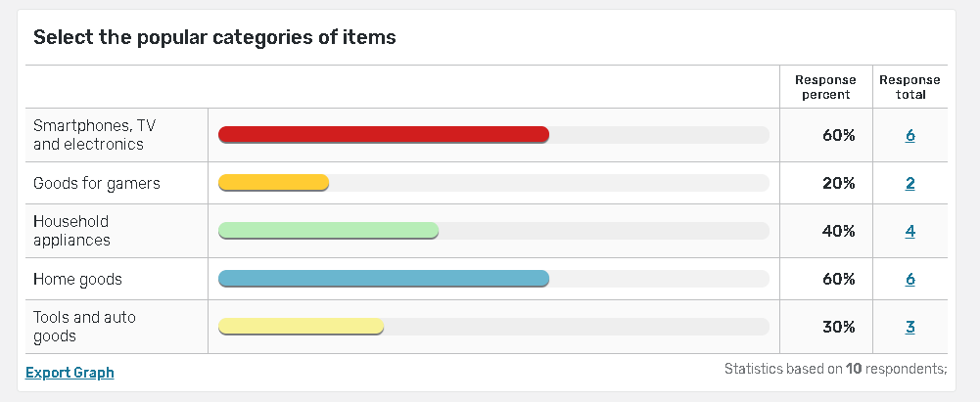Open the Goods for gamers response total
This screenshot has width=980, height=402.
tap(910, 183)
